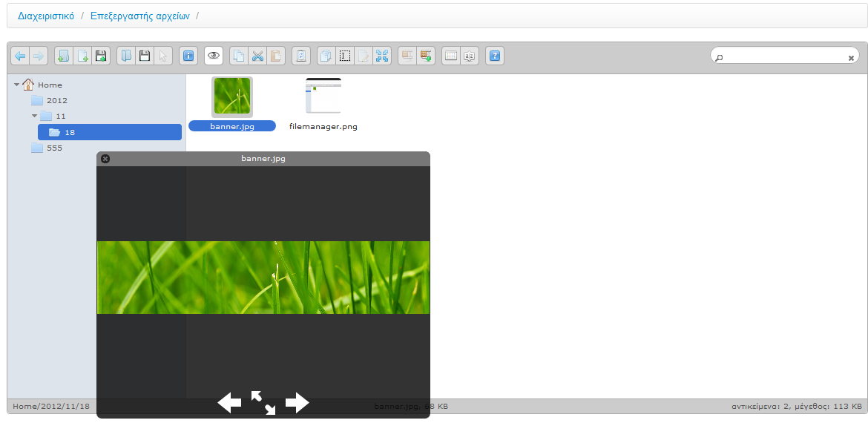Collapse folder 11 in the sidebar tree
Viewport: 868px width, 446px height.
pyautogui.click(x=33, y=116)
